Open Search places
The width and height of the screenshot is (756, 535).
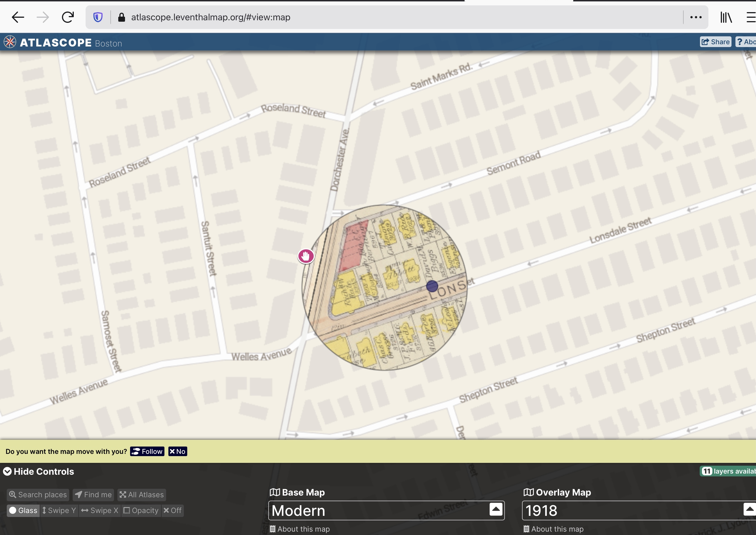tap(38, 494)
